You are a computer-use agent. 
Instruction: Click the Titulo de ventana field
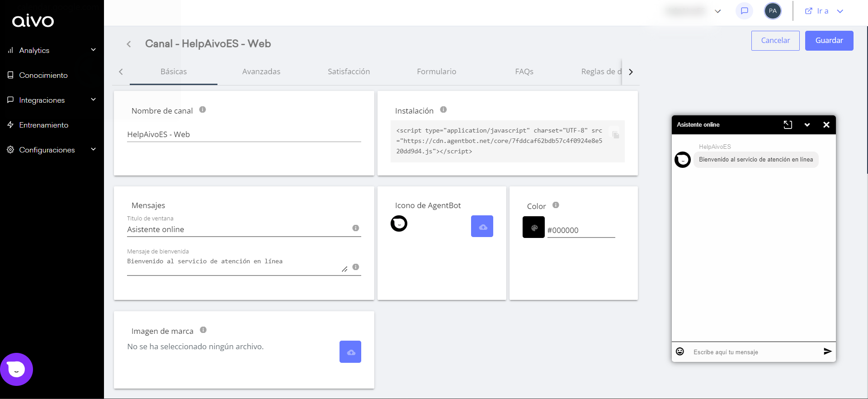tap(237, 229)
